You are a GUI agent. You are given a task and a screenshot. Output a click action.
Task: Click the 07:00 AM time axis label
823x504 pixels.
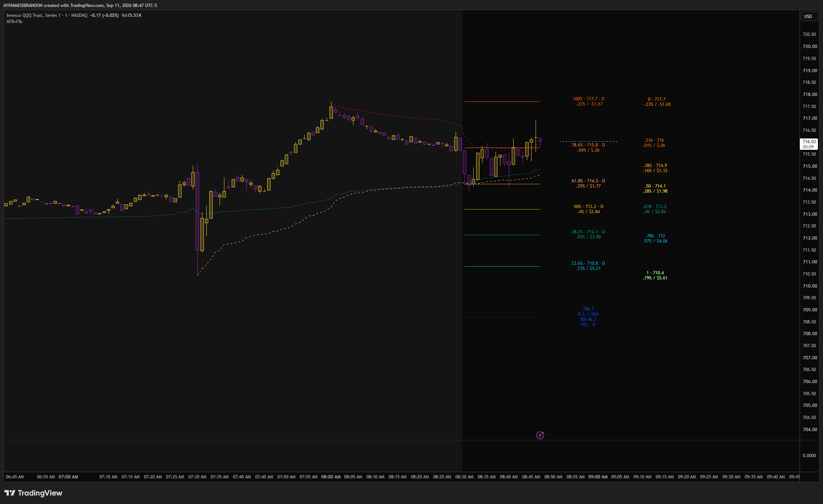(x=68, y=477)
